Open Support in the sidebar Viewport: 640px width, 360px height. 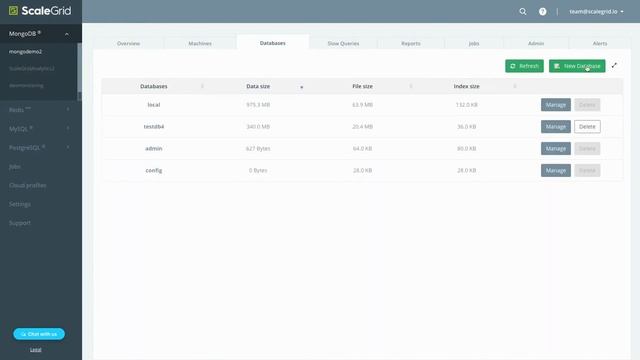tap(20, 223)
